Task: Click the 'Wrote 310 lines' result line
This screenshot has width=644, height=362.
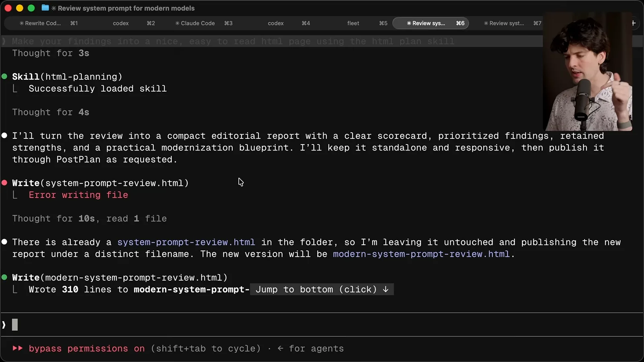Action: (x=139, y=290)
